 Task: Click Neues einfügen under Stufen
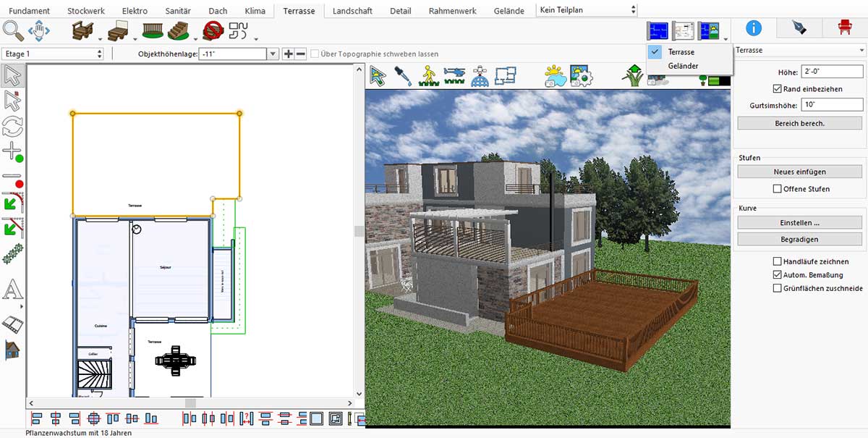coord(799,172)
